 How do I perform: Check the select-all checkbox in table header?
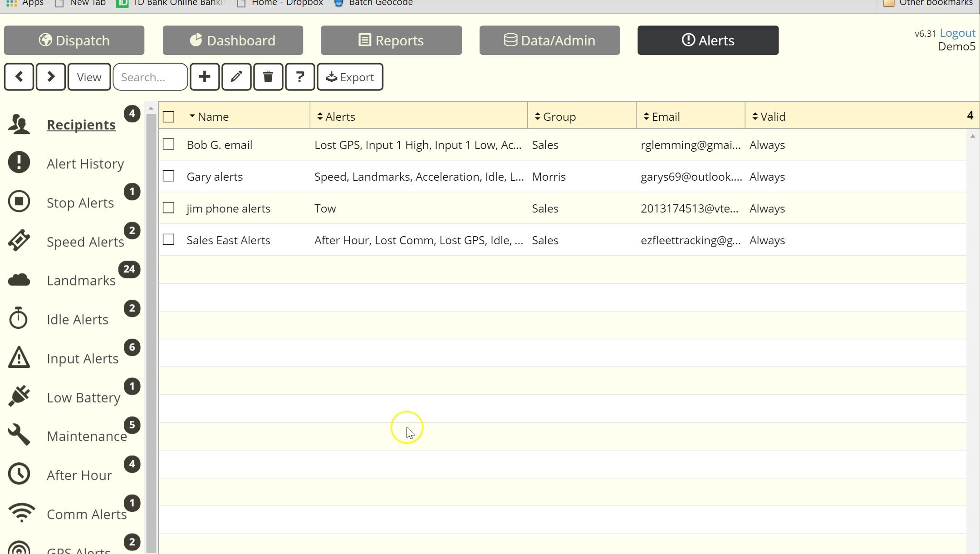168,116
